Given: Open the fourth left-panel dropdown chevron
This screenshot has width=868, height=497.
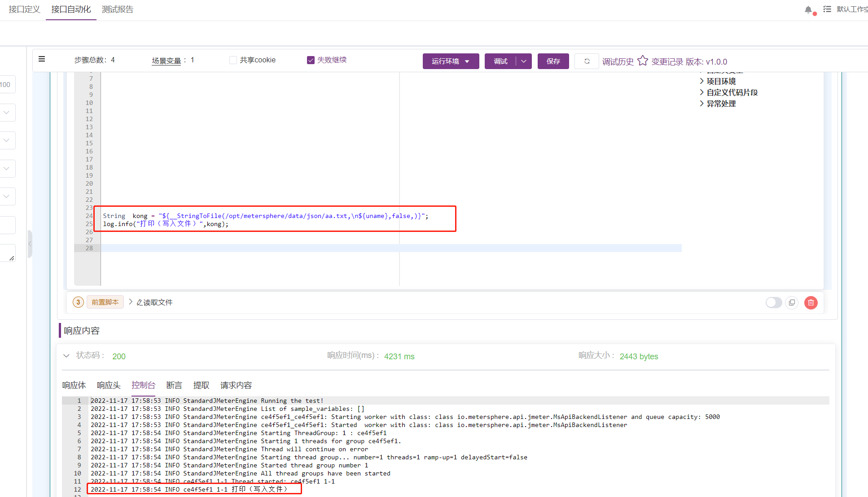Looking at the screenshot, I should 7,196.
